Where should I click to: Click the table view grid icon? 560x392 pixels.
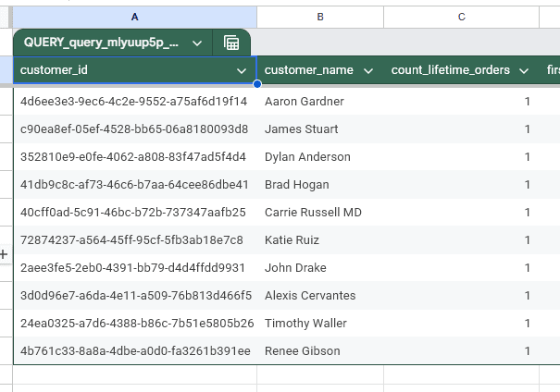(231, 43)
